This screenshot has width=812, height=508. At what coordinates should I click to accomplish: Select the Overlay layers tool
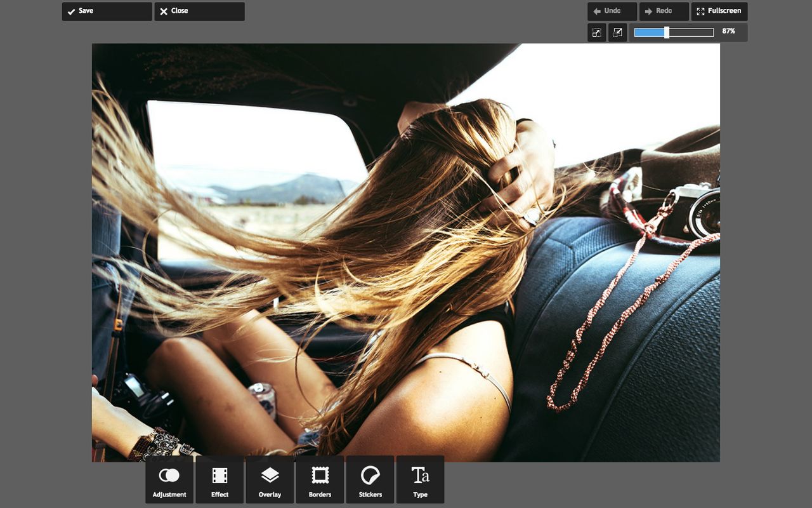point(270,479)
